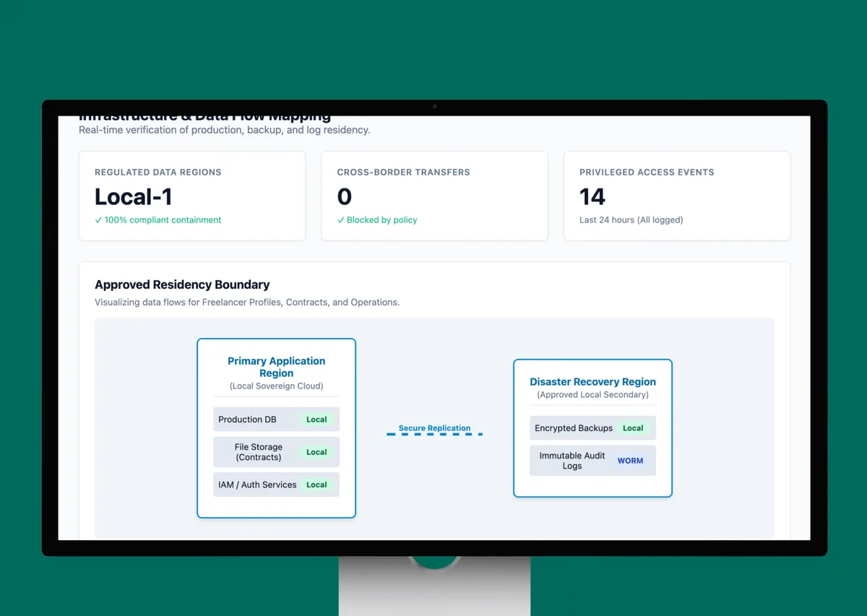Select the Production DB row
Image resolution: width=867 pixels, height=616 pixels.
tap(277, 420)
